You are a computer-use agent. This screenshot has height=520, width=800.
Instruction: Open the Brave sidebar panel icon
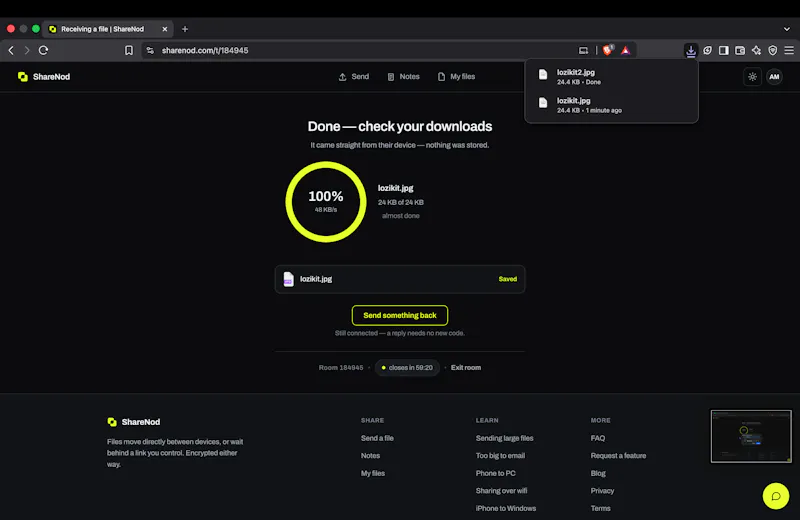tap(723, 50)
